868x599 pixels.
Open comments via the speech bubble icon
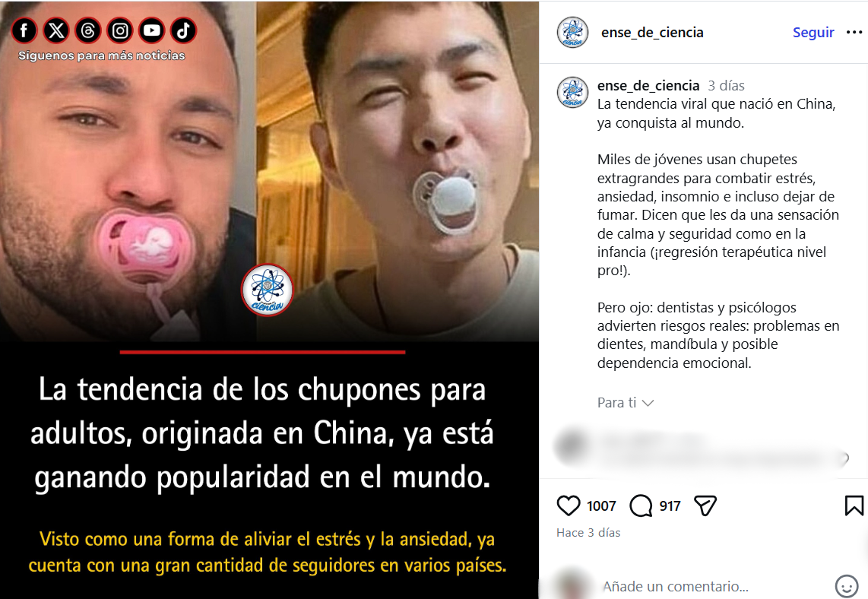click(641, 506)
